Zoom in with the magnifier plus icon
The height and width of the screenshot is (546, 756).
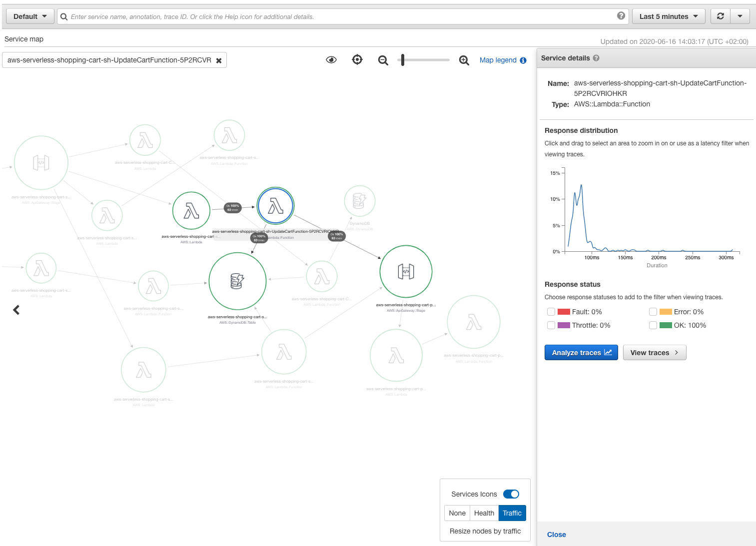[464, 60]
